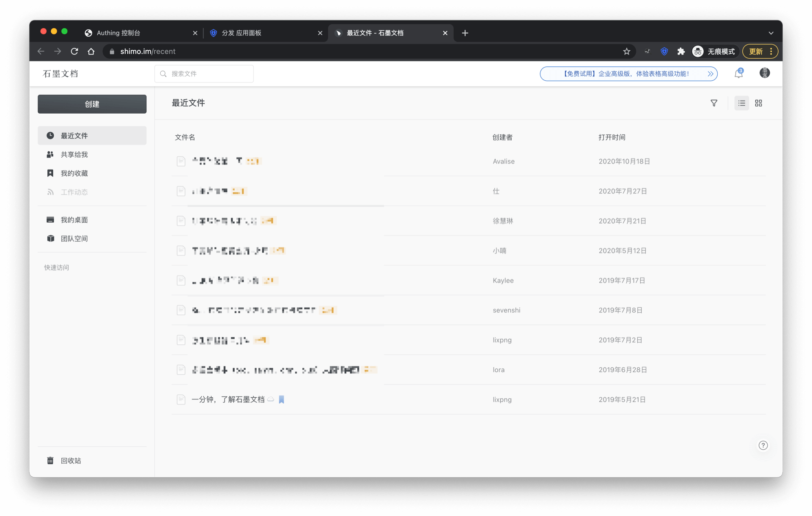This screenshot has height=516, width=812.
Task: Switch to grid view layout
Action: point(758,103)
